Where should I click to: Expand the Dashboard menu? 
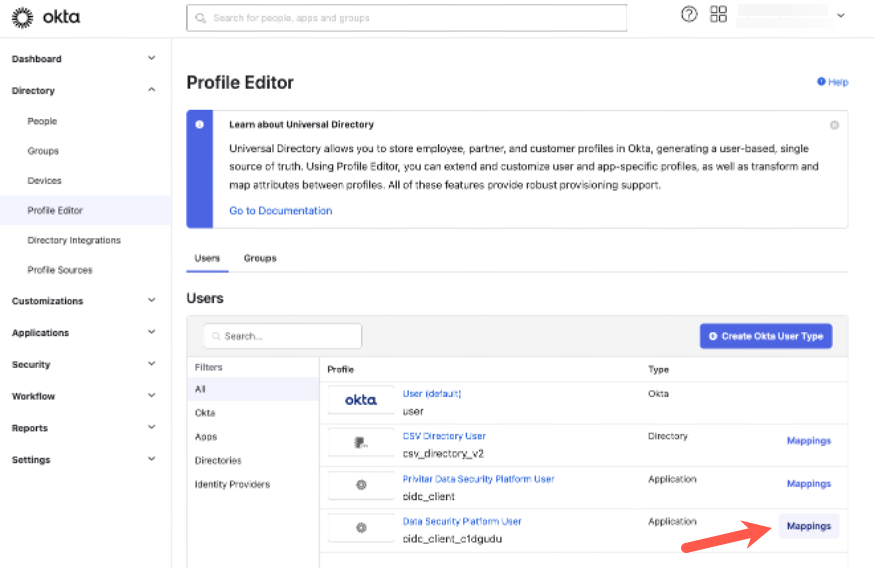[x=151, y=58]
